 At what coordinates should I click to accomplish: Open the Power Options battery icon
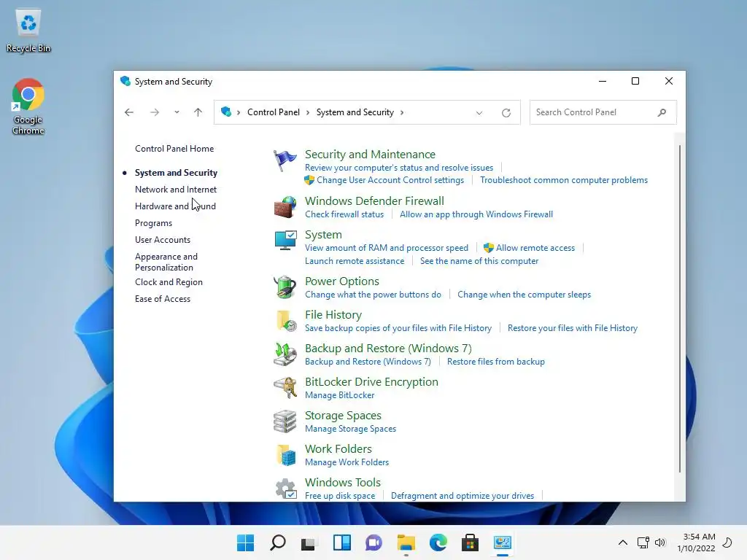click(285, 287)
